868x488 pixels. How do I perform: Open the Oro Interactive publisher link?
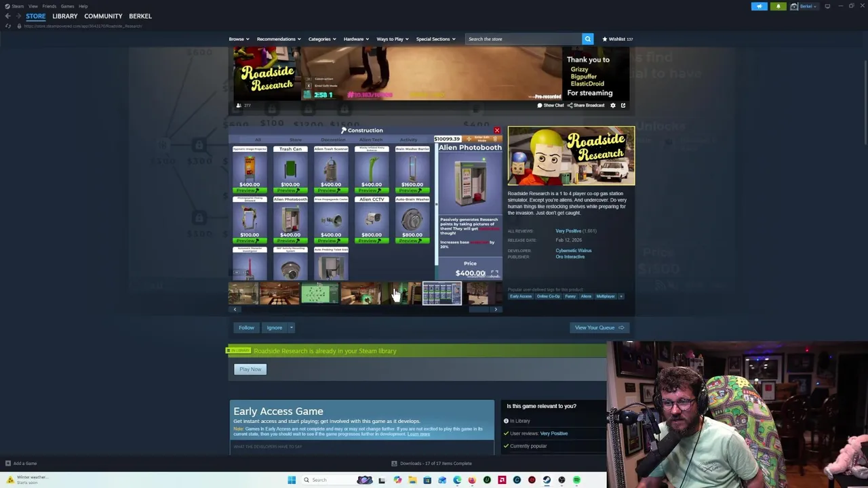point(570,257)
